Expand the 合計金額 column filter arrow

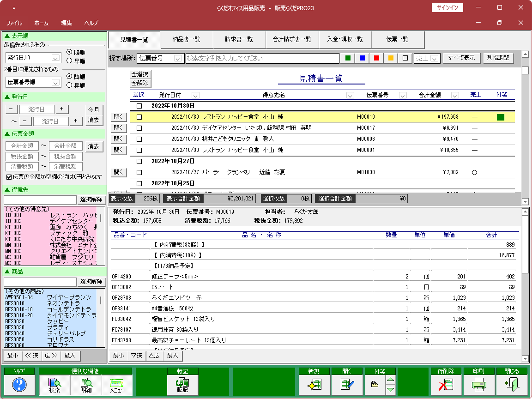[455, 95]
